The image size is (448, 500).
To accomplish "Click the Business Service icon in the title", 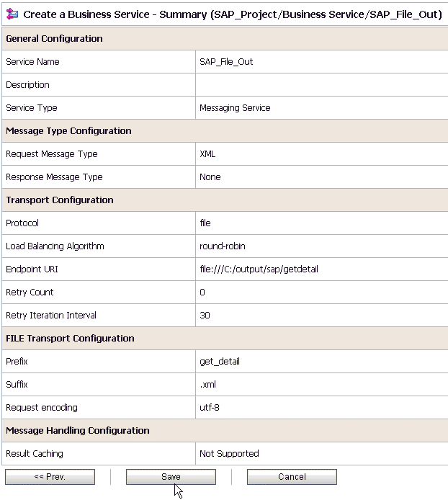I will 12,14.
